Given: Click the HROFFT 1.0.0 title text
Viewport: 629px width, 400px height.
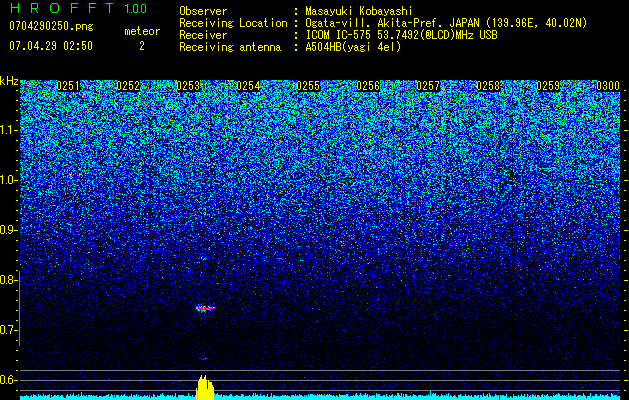Looking at the screenshot, I should click(x=78, y=8).
